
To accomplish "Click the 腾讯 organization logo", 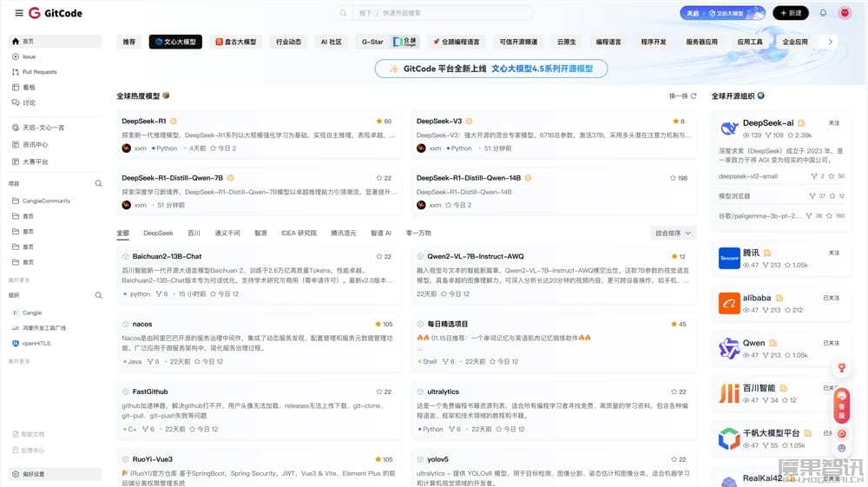I will (x=729, y=259).
